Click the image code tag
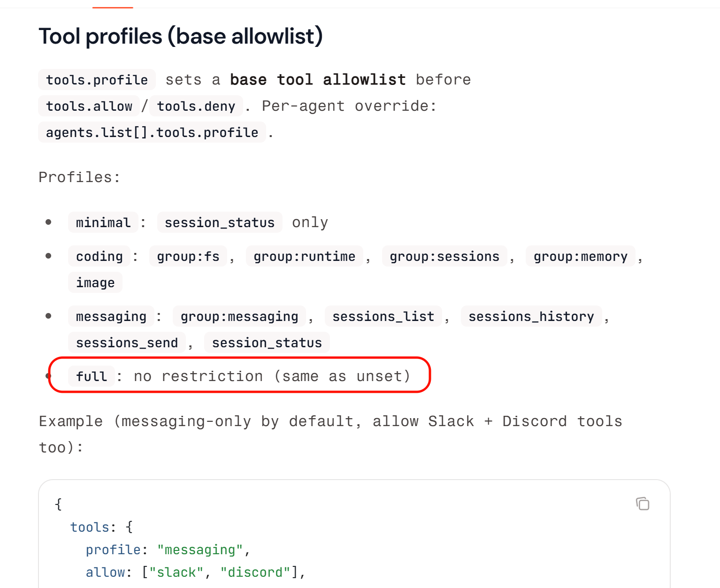Screen dimensions: 720x588 (x=95, y=283)
